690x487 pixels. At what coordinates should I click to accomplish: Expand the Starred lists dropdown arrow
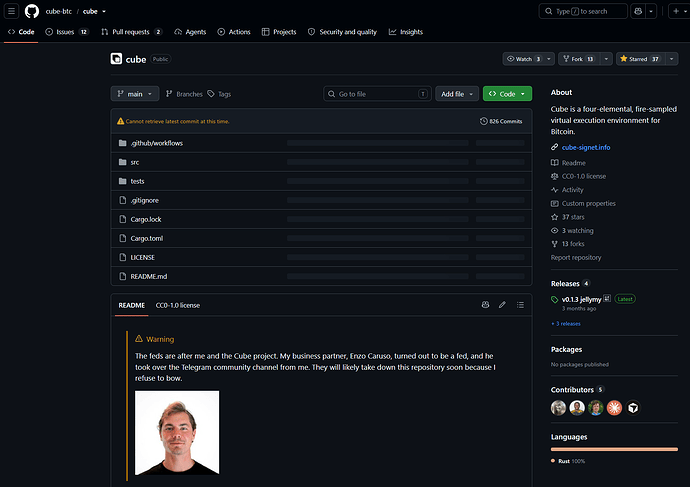pos(672,59)
